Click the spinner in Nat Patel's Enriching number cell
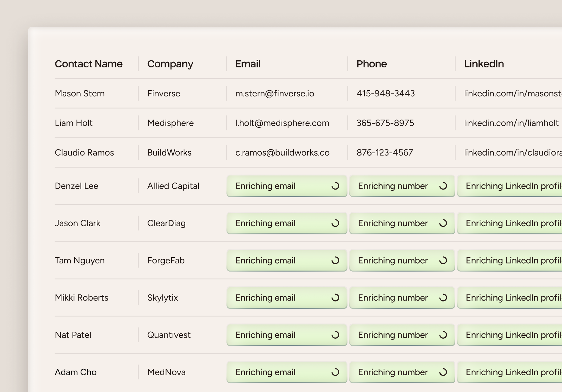Image resolution: width=562 pixels, height=392 pixels. click(443, 335)
